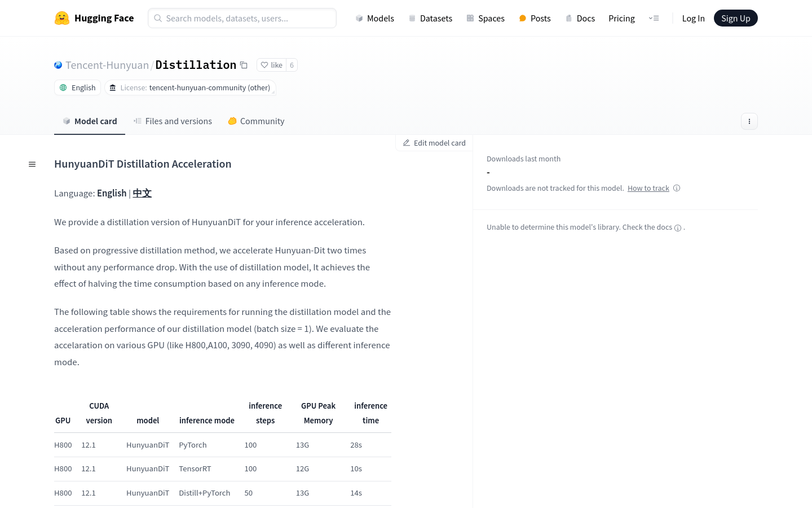Click the 'CUDA version' column header
Viewport: 812px width, 508px height.
pos(99,413)
